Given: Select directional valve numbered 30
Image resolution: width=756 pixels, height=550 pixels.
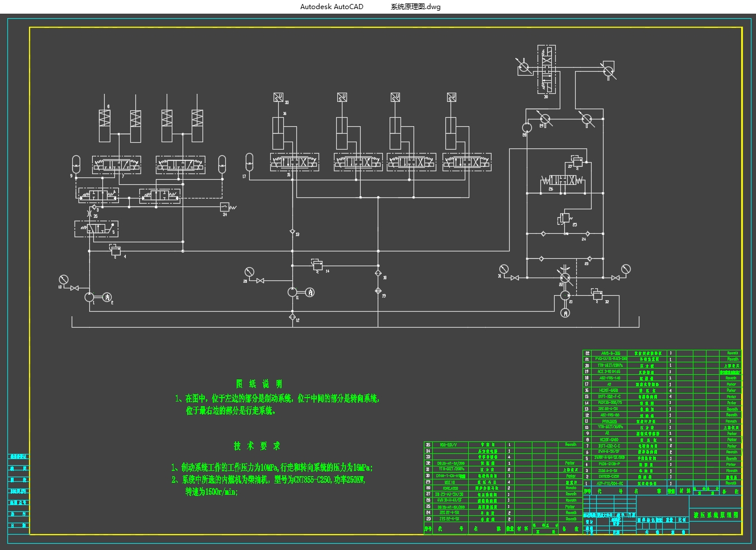Looking at the screenshot, I should click(547, 69).
